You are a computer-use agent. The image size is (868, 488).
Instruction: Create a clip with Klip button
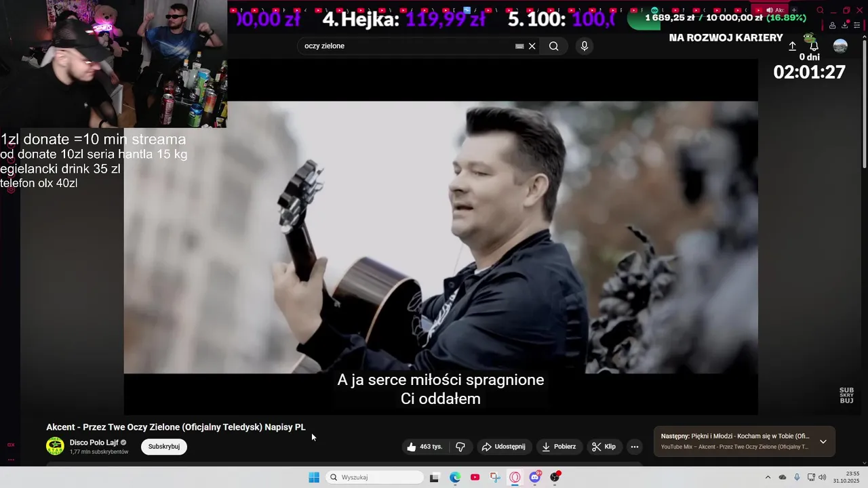[x=604, y=447]
